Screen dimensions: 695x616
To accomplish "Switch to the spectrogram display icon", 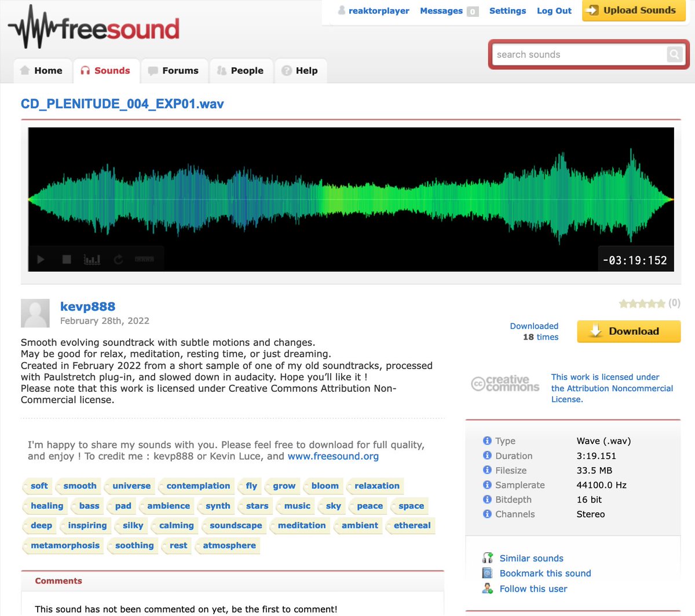I will tap(92, 260).
